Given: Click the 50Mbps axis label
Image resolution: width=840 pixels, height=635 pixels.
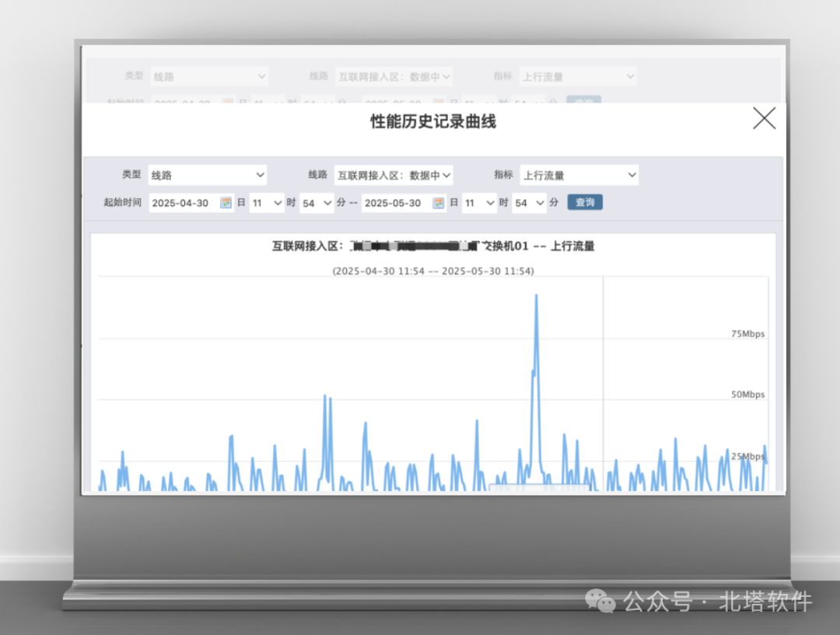Looking at the screenshot, I should 748,395.
